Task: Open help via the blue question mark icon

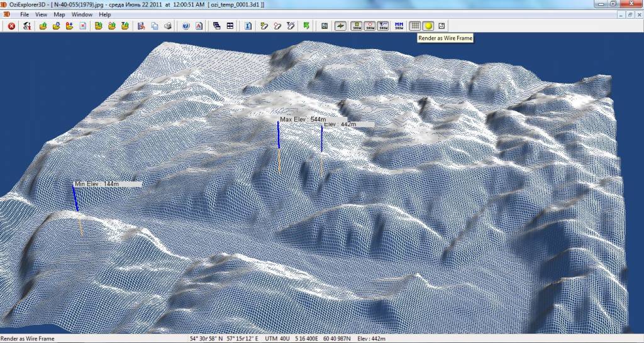Action: [x=186, y=26]
